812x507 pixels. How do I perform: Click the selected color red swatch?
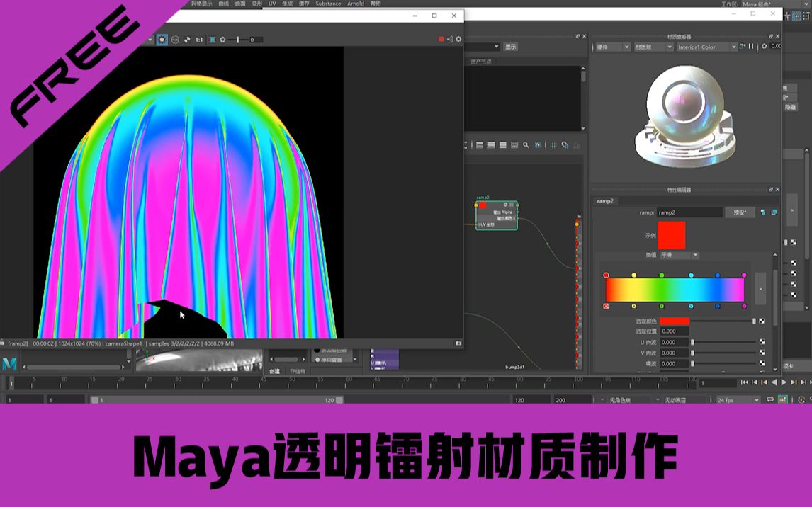675,321
